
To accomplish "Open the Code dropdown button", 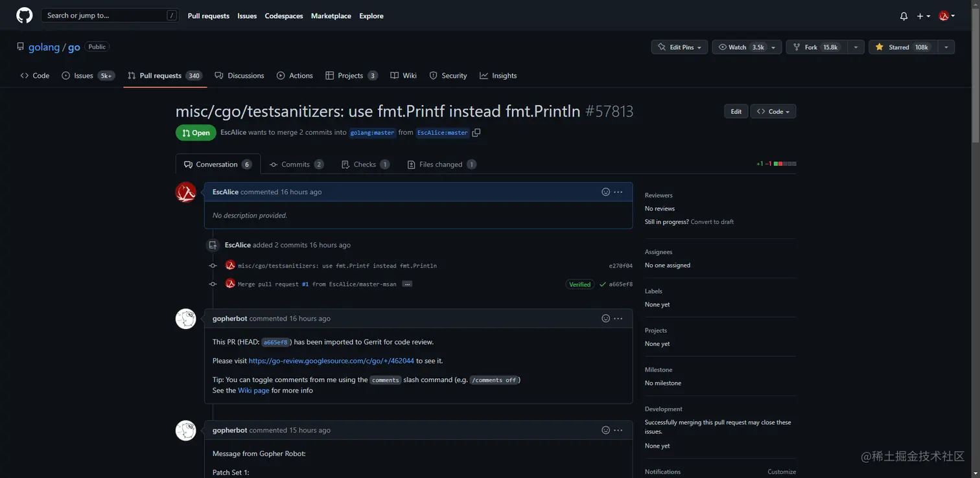I will [773, 111].
